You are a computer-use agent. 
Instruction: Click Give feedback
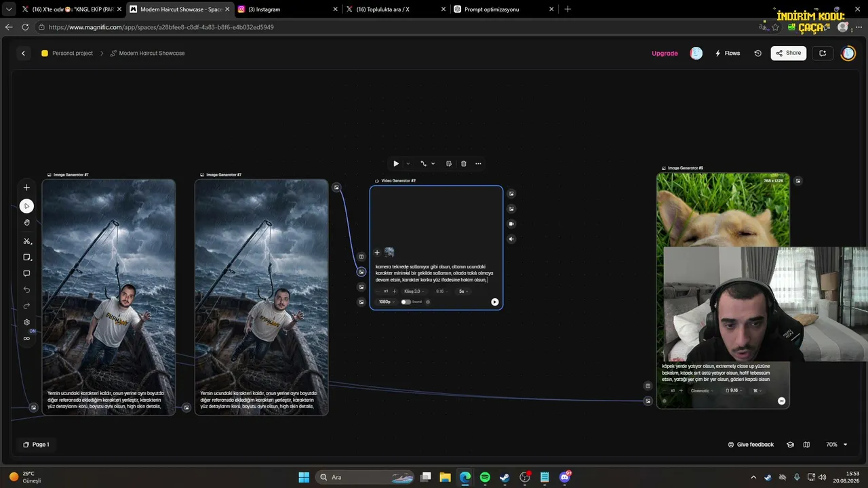click(751, 445)
